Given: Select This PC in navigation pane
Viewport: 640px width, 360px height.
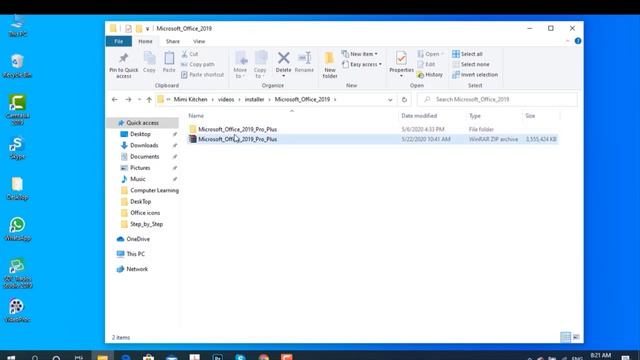Looking at the screenshot, I should pyautogui.click(x=136, y=254).
